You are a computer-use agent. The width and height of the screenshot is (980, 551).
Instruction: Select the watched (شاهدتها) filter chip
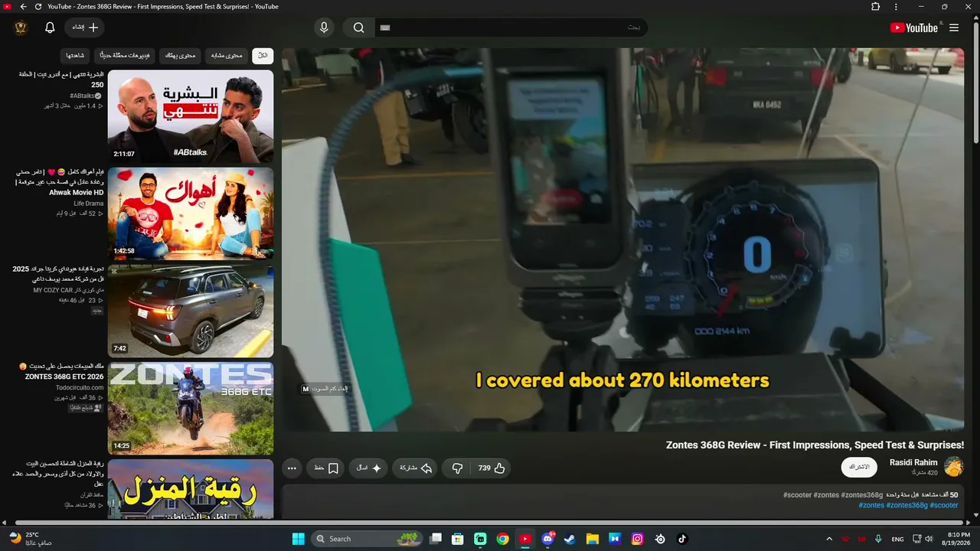pyautogui.click(x=75, y=55)
